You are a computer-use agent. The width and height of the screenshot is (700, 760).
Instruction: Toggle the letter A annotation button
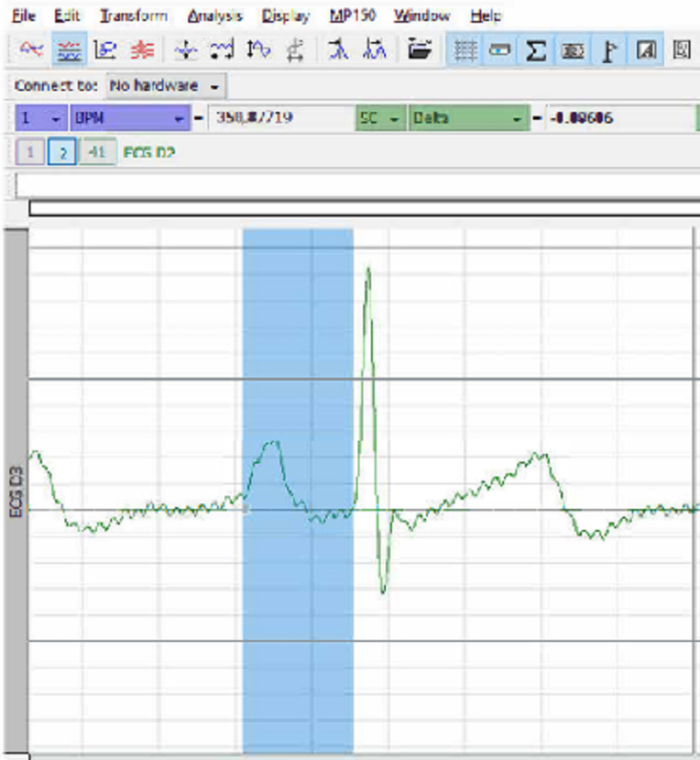645,50
